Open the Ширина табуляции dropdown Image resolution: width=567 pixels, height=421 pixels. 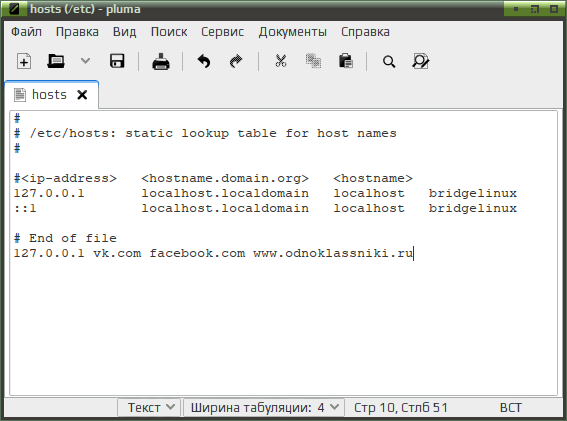point(264,408)
